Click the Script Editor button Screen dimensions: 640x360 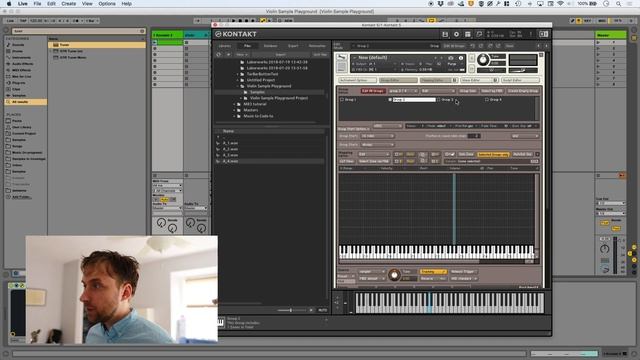click(x=520, y=80)
